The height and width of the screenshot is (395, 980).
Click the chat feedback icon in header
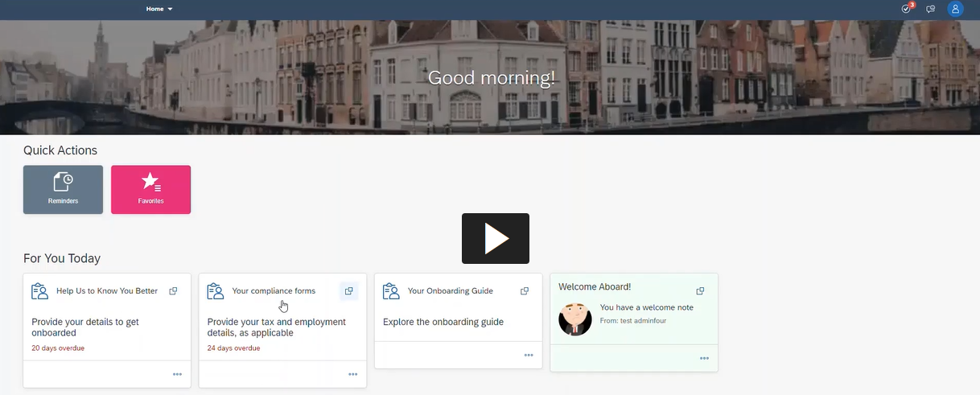(931, 10)
